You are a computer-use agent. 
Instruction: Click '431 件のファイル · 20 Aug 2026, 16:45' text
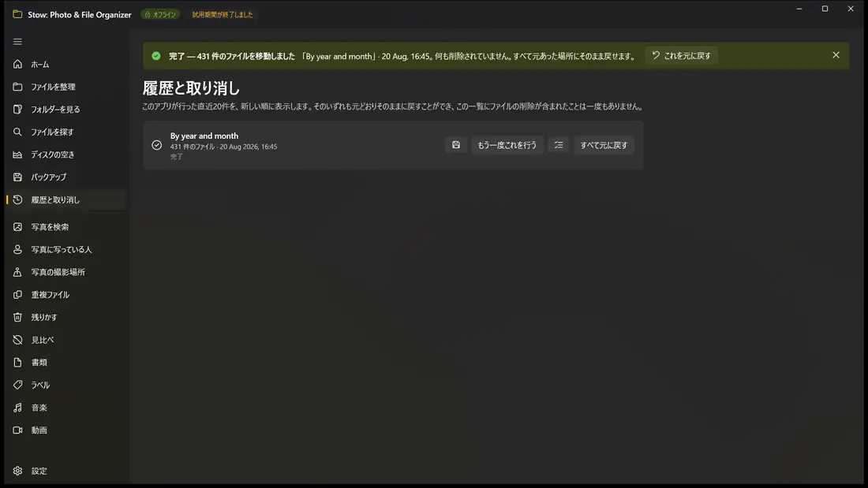[x=223, y=147]
